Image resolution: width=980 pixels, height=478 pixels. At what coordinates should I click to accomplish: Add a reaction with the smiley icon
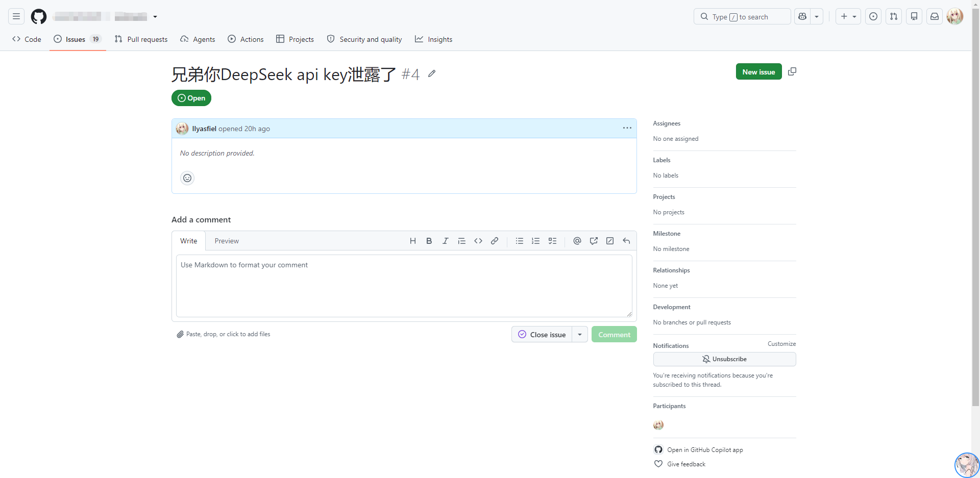(187, 178)
